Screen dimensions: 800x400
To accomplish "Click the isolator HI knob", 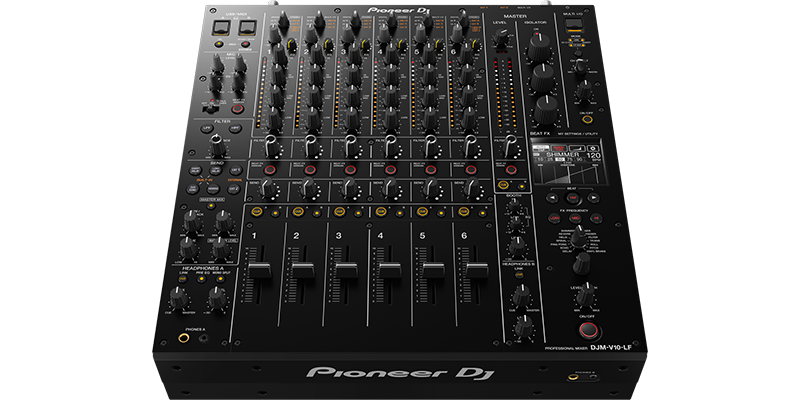I will pyautogui.click(x=538, y=48).
